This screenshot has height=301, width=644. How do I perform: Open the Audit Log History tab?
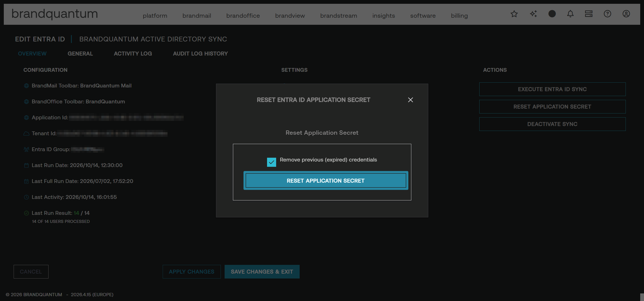(200, 54)
